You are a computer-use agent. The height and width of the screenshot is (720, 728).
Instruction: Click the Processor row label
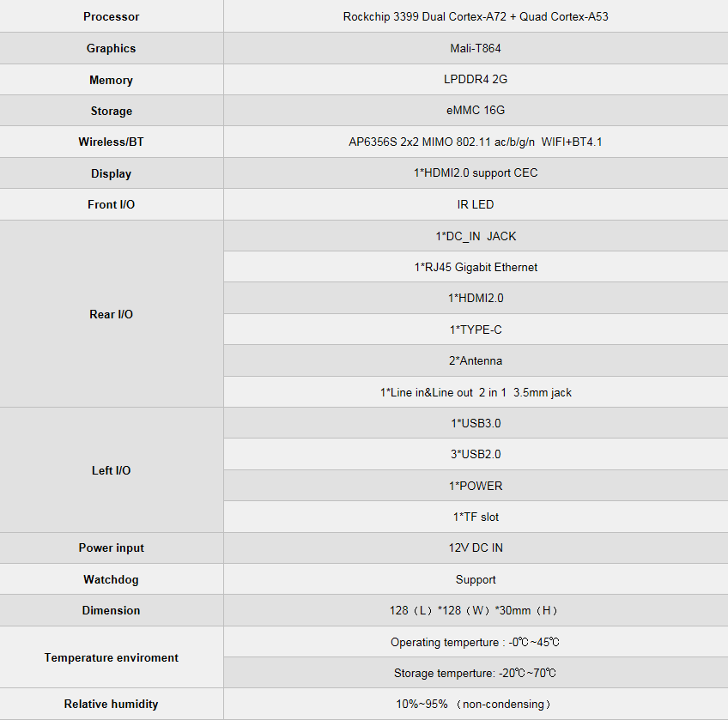coord(111,16)
